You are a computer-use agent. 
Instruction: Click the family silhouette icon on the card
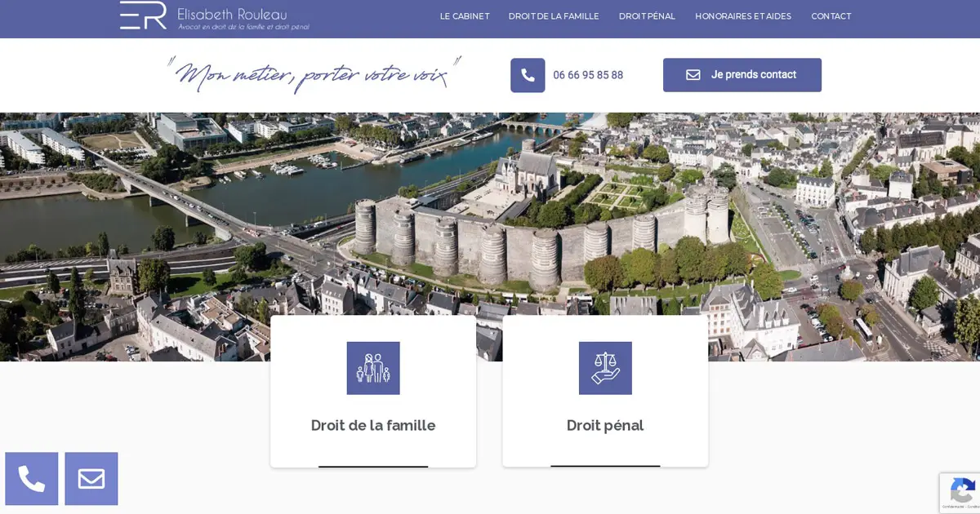coord(373,368)
